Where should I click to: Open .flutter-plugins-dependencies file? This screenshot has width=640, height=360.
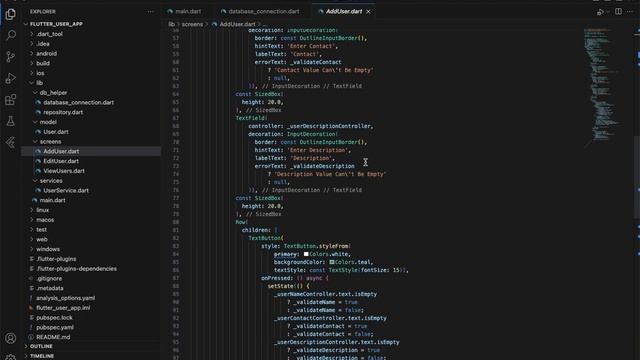point(76,269)
